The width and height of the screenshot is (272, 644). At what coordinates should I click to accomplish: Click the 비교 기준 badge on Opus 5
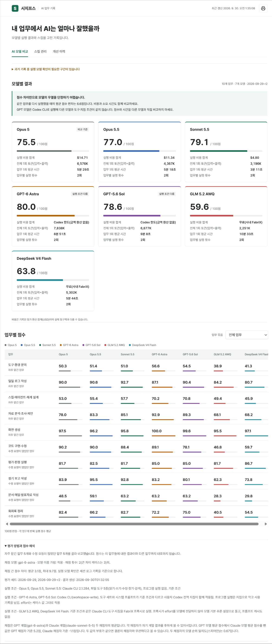tap(83, 129)
